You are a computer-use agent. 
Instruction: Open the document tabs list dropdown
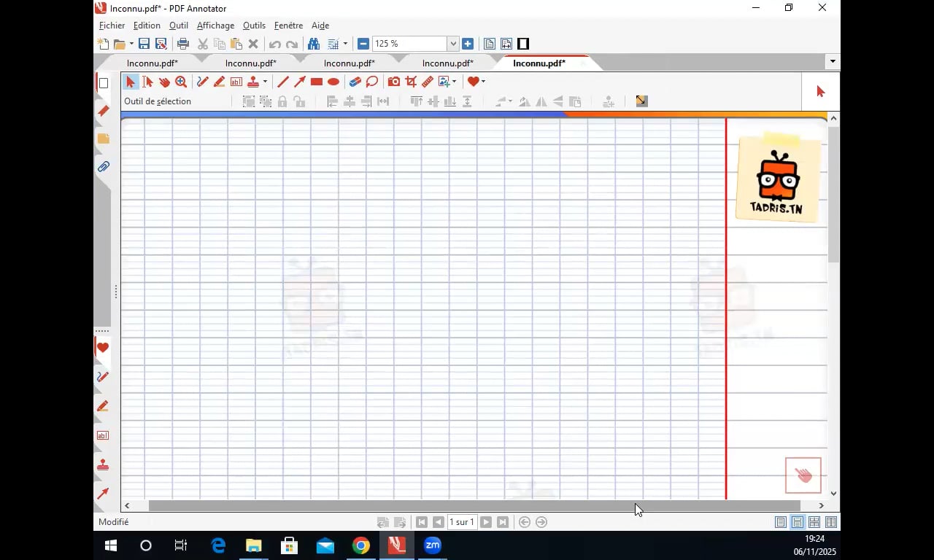pyautogui.click(x=833, y=61)
